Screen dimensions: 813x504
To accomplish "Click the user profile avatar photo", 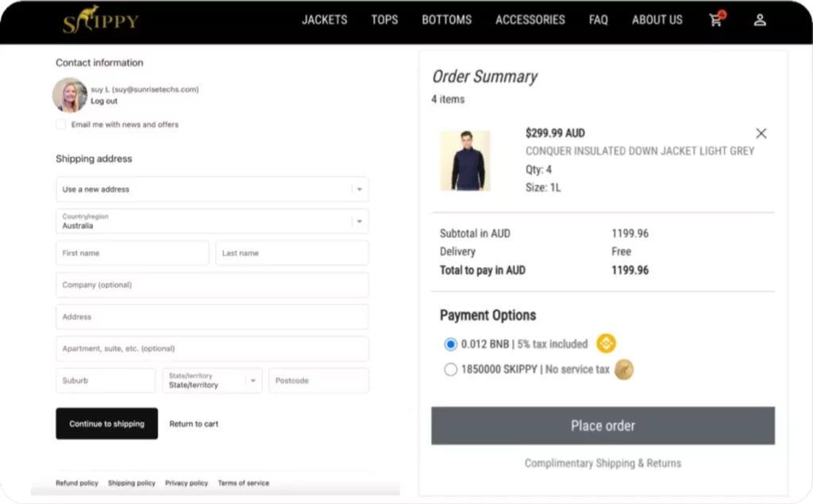I will (70, 95).
